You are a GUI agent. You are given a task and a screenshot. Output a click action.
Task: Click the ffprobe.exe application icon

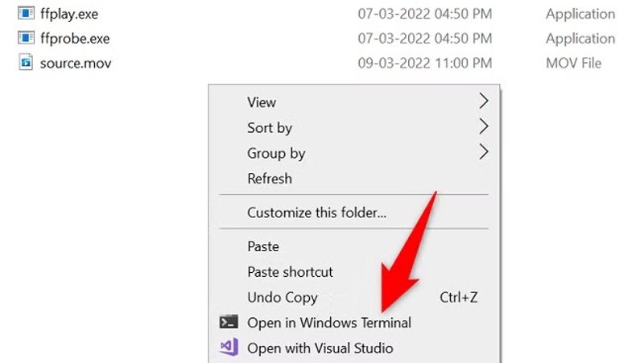tap(27, 39)
